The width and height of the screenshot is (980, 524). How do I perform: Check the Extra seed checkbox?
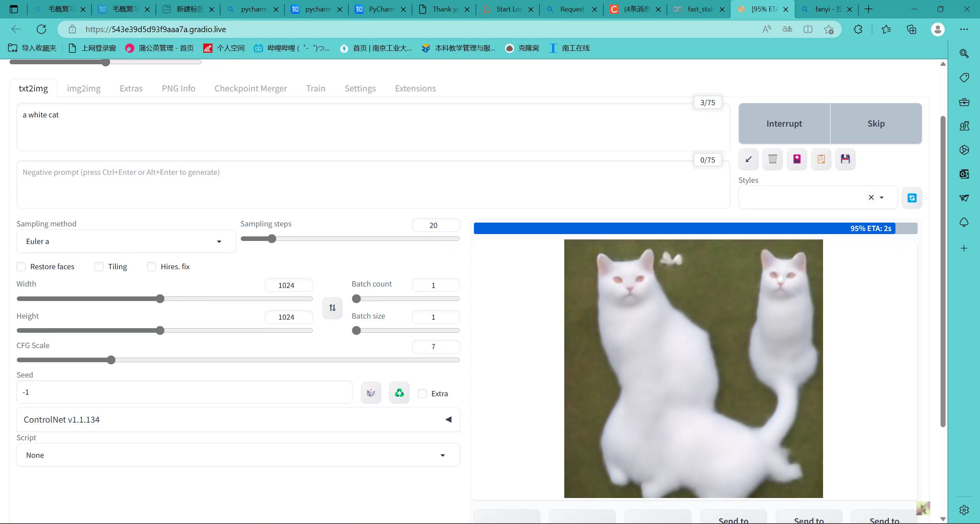pos(422,394)
